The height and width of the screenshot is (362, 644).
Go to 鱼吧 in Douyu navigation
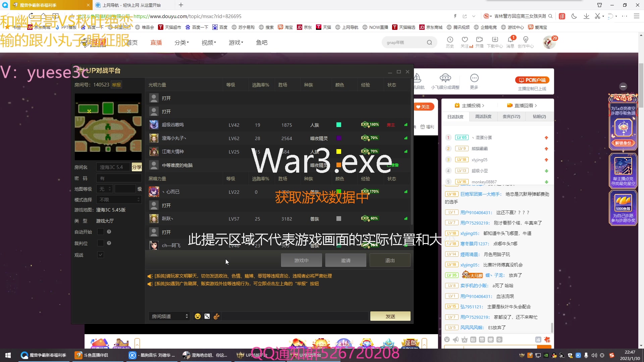pos(262,43)
